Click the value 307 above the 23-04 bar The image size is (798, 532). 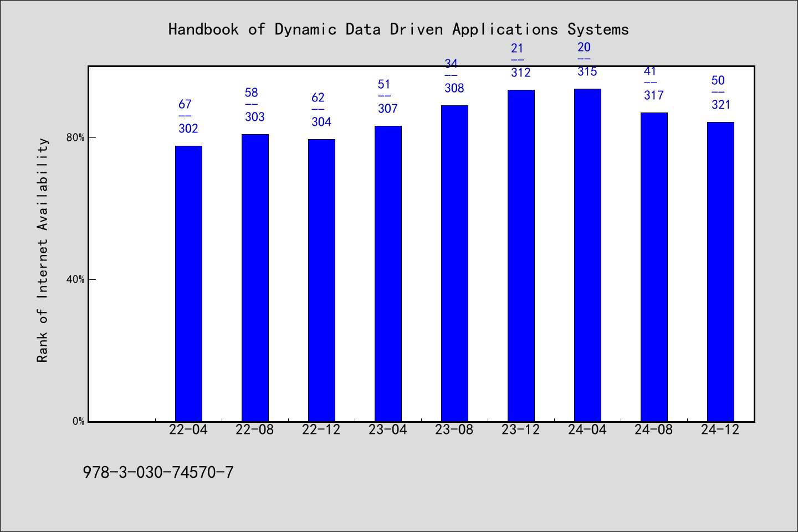coord(388,109)
